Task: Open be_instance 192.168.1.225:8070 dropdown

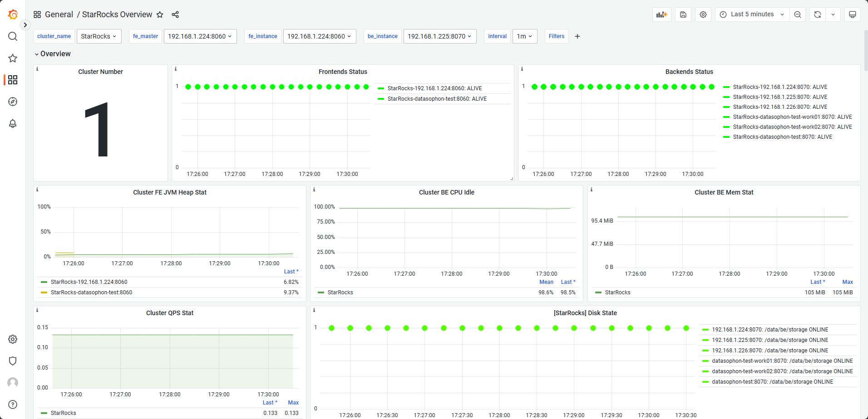Action: (x=440, y=36)
